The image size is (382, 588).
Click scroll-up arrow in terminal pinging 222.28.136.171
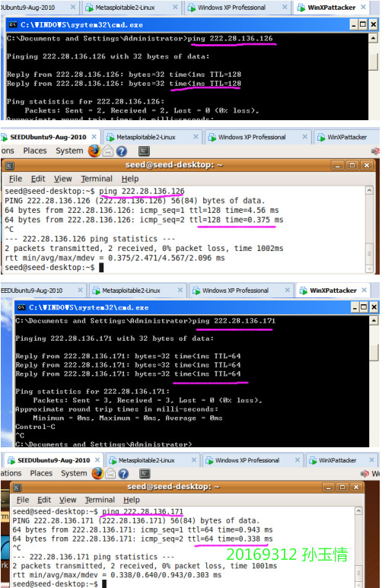point(358,511)
